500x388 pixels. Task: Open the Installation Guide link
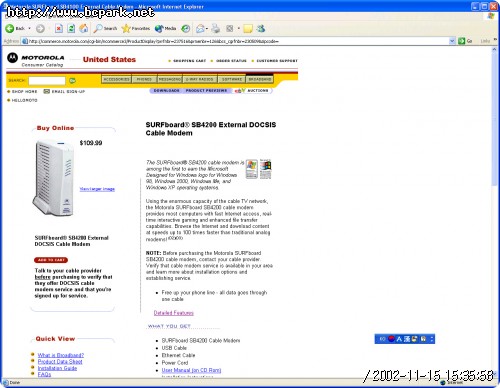(x=57, y=368)
